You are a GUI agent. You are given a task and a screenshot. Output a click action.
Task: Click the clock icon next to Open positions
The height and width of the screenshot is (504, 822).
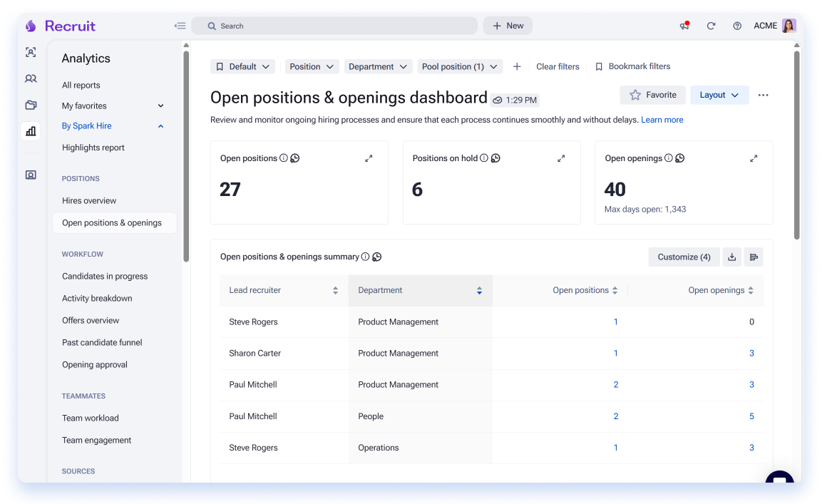click(x=295, y=158)
